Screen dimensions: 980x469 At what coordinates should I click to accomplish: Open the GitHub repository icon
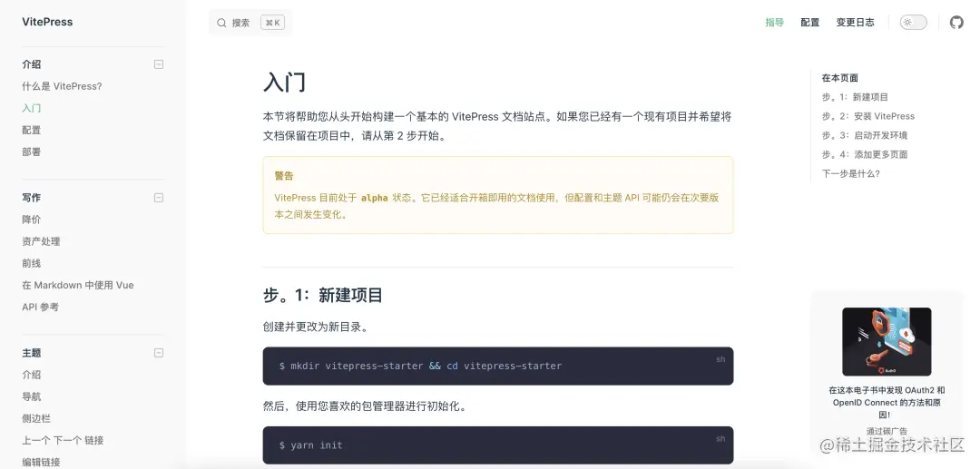[x=956, y=23]
